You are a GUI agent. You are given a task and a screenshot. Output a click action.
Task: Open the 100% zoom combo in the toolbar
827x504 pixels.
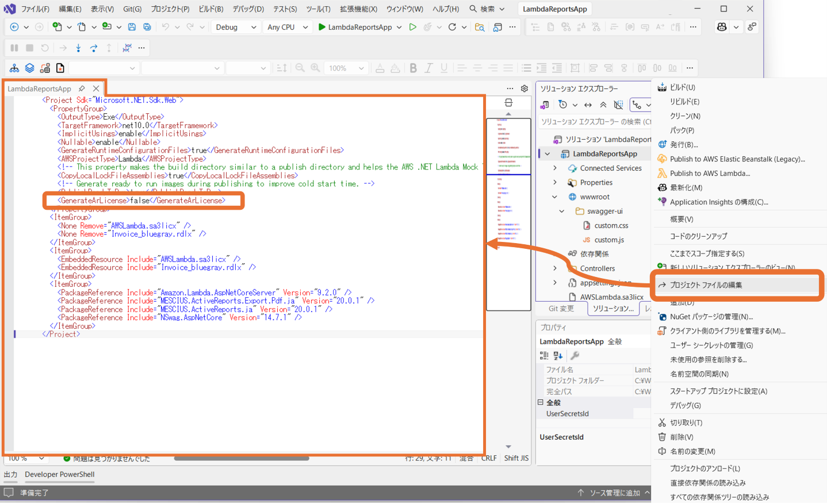click(346, 68)
